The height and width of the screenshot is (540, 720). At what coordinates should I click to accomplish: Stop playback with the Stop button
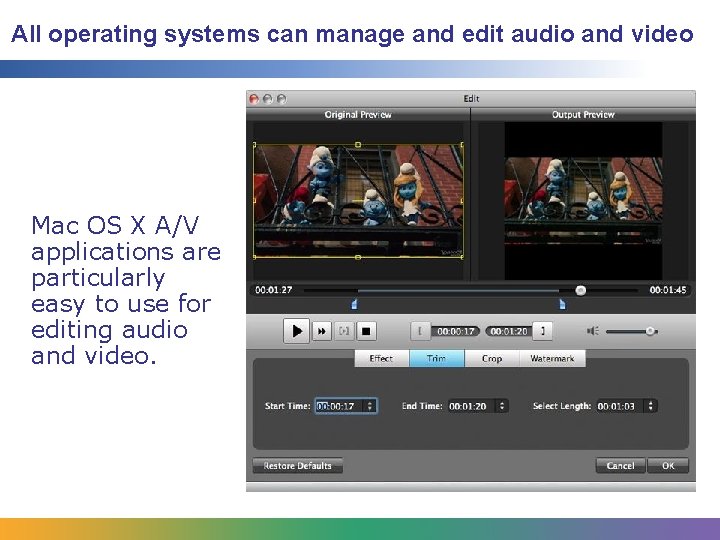coord(366,331)
